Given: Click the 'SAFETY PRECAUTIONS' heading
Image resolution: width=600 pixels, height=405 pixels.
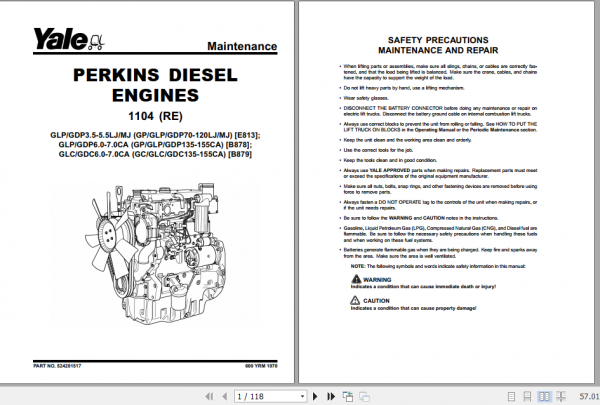Looking at the screenshot, I should point(438,40).
